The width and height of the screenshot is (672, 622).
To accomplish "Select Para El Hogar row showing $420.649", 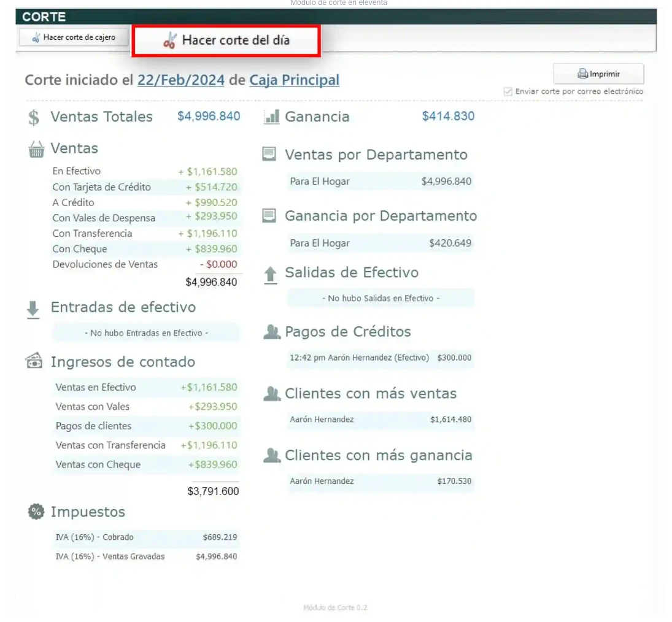I will click(x=380, y=243).
